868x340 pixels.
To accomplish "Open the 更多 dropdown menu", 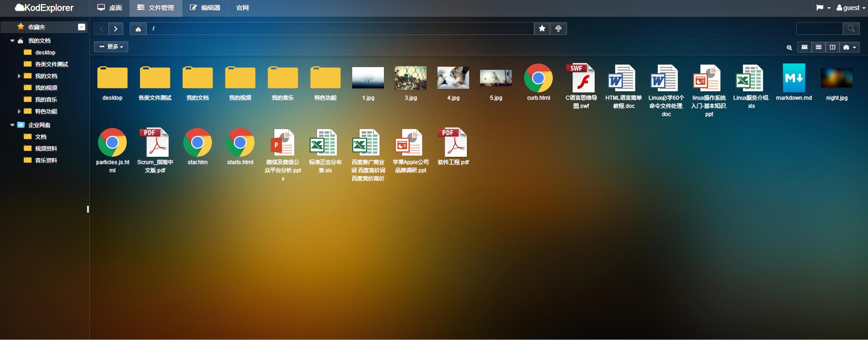I will pyautogui.click(x=111, y=47).
